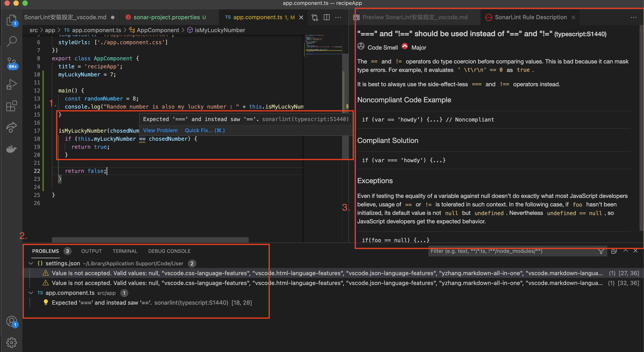
Task: Click the editor horizontal scrollbar
Action: coord(150,240)
